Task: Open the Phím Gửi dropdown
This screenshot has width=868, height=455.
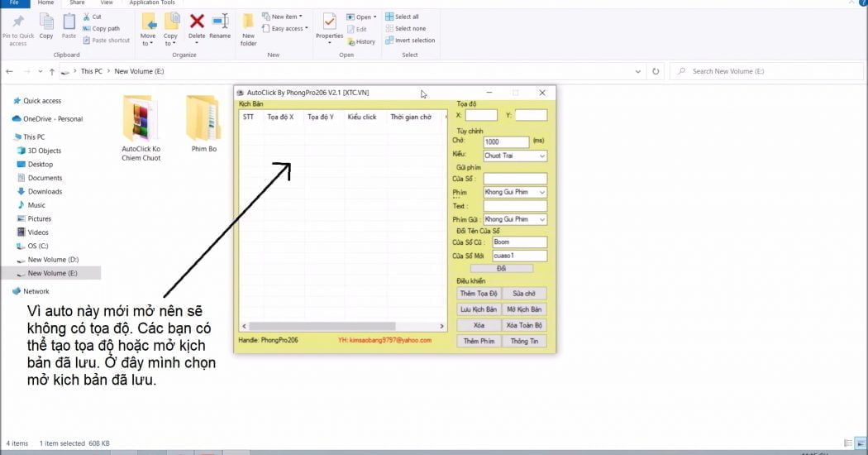Action: 515,219
